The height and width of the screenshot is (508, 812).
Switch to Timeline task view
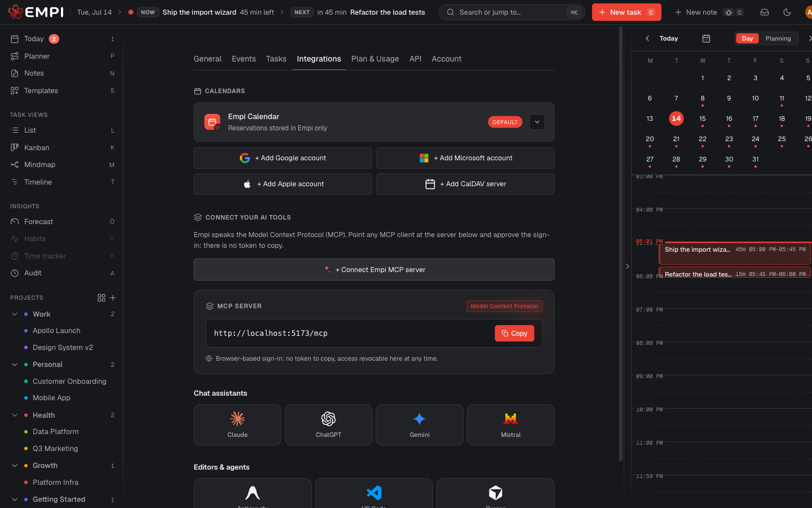[x=62, y=182]
